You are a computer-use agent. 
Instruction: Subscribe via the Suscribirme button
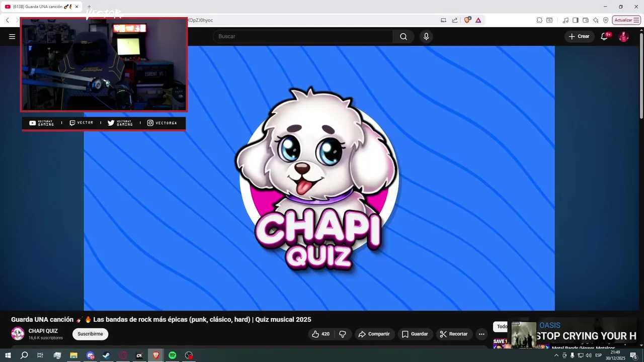point(90,334)
